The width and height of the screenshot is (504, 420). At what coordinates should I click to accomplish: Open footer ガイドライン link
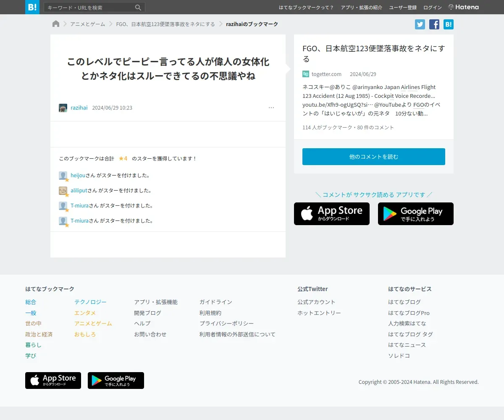pos(216,302)
